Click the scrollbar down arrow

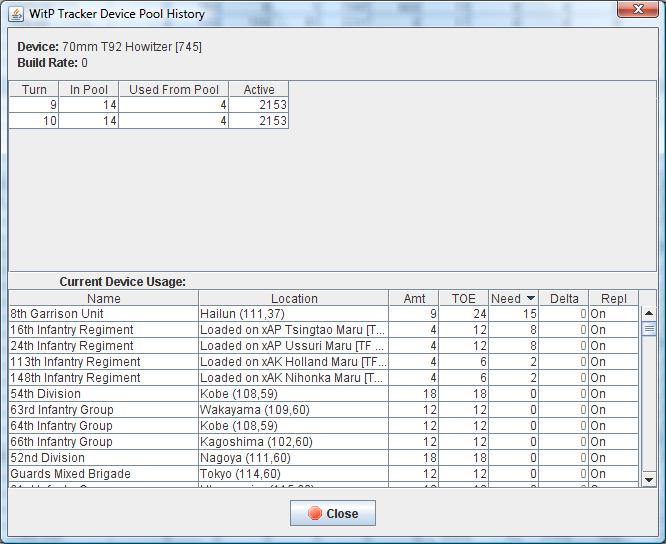[x=649, y=479]
